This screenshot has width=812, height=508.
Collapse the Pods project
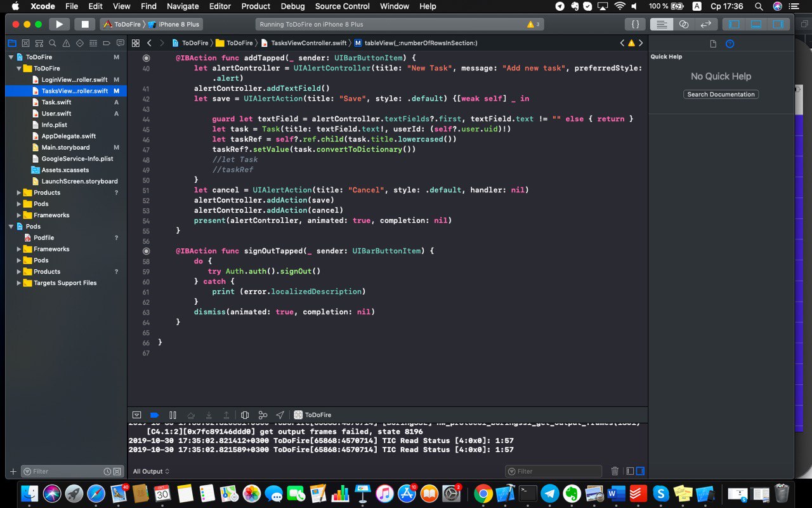(x=11, y=226)
